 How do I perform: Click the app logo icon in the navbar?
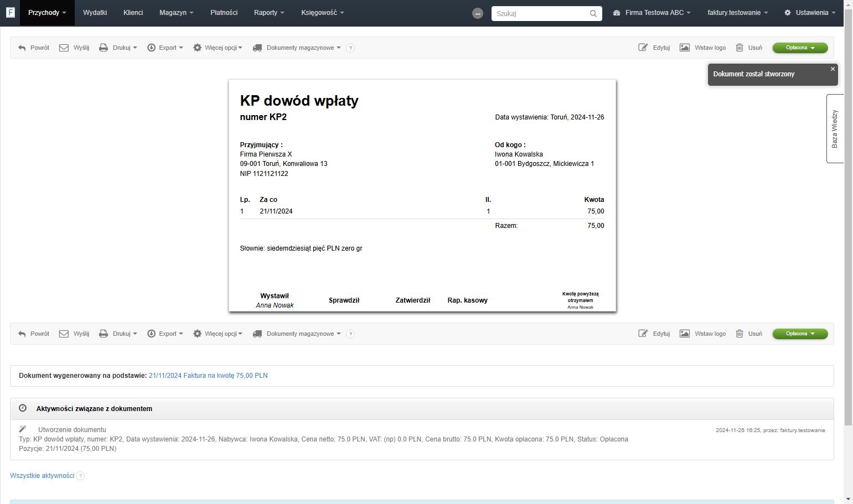[x=10, y=12]
